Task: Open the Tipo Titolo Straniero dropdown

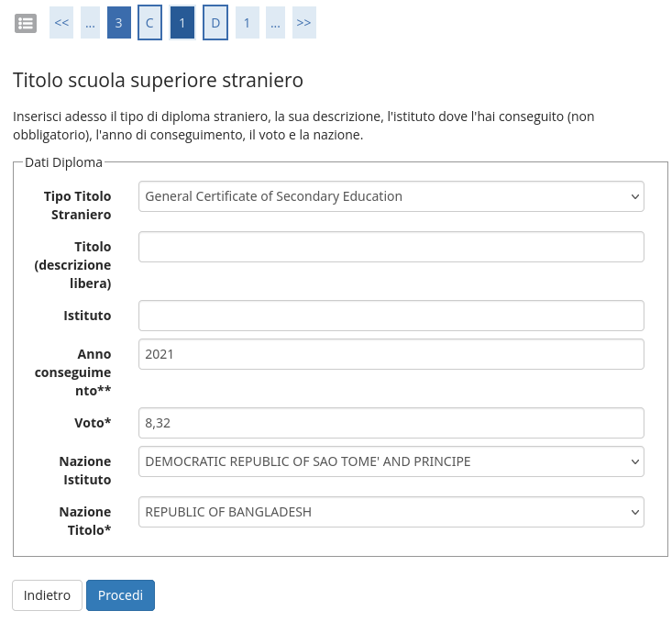Action: 391,196
